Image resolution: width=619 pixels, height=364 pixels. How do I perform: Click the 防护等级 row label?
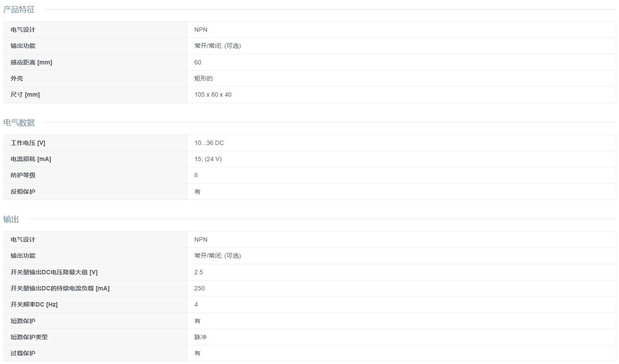tap(23, 175)
